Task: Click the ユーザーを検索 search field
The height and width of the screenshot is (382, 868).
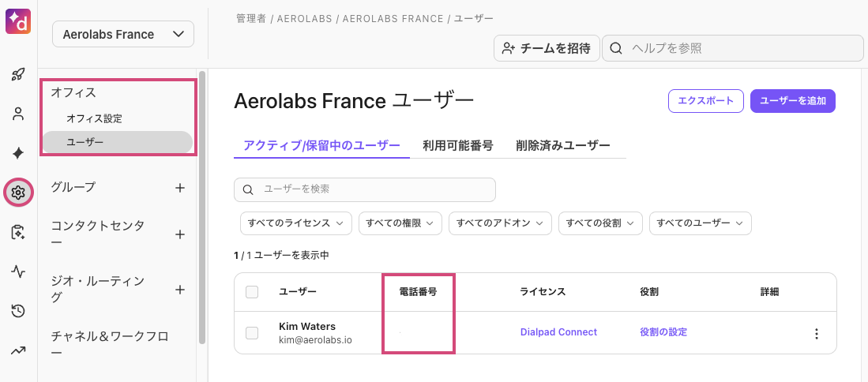Action: [x=365, y=189]
